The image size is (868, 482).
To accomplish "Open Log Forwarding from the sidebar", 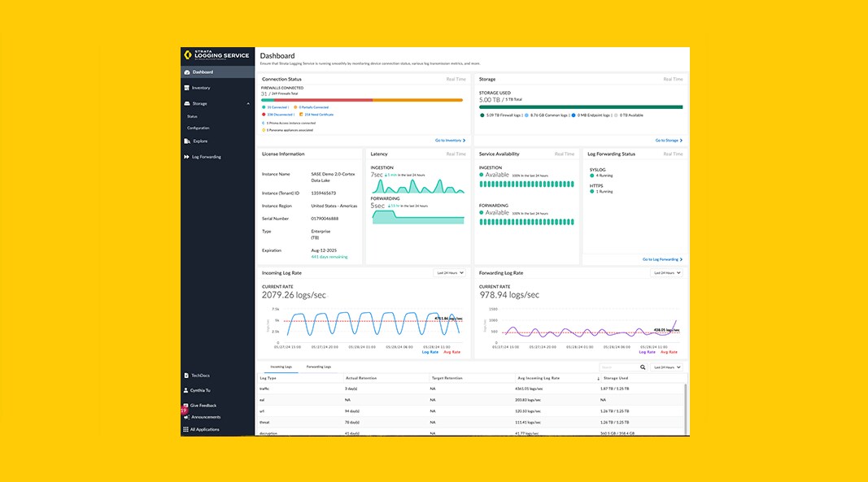I will [x=205, y=157].
